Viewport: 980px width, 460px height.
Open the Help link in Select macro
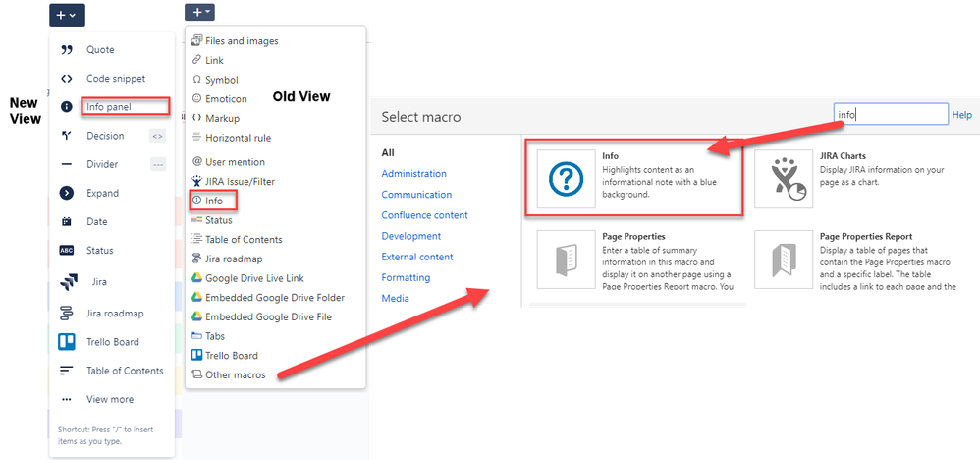962,115
